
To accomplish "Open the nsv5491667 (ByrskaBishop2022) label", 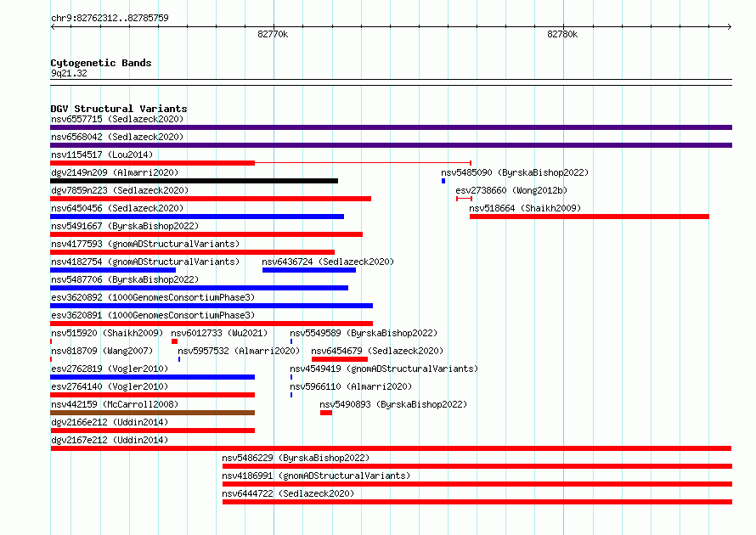I will (x=125, y=226).
